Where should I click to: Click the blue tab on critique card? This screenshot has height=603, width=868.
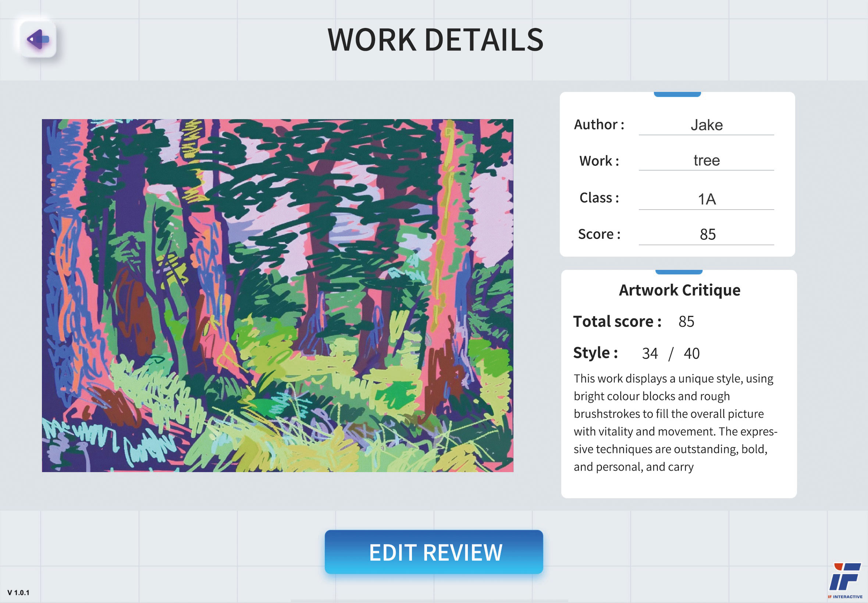pyautogui.click(x=678, y=272)
